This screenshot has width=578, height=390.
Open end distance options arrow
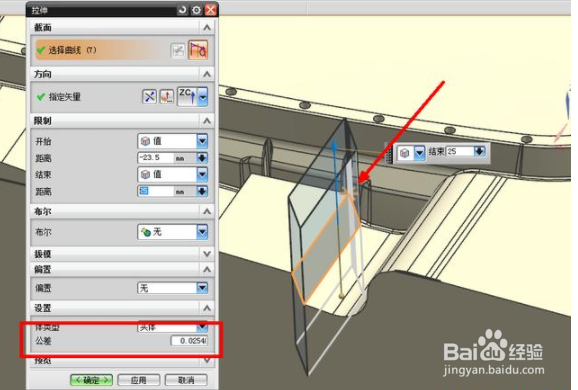(202, 191)
